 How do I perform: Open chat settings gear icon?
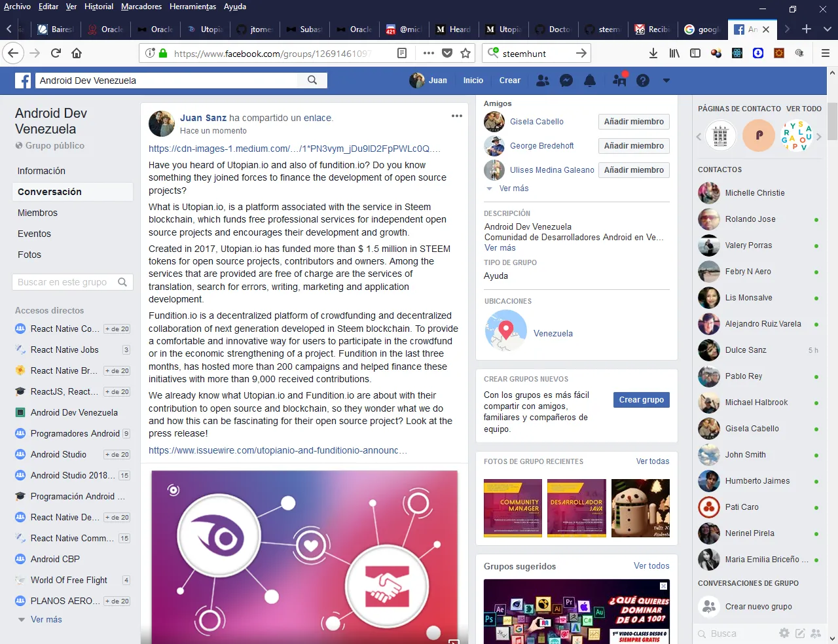[784, 633]
